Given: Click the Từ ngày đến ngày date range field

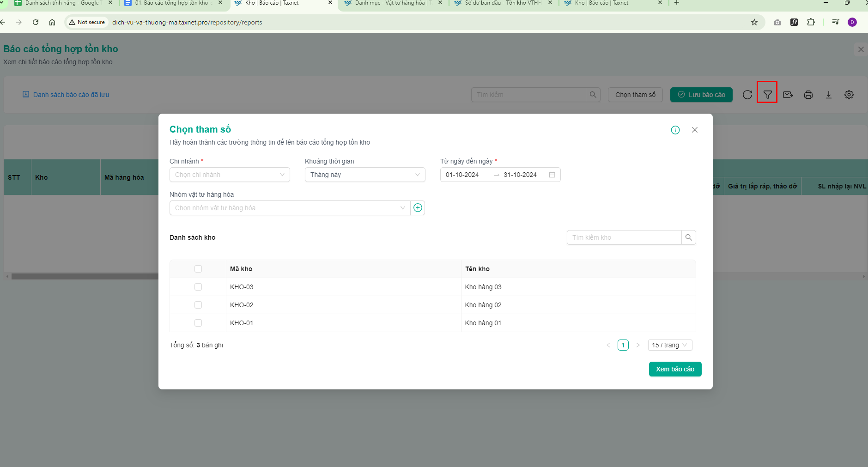Looking at the screenshot, I should tap(500, 175).
